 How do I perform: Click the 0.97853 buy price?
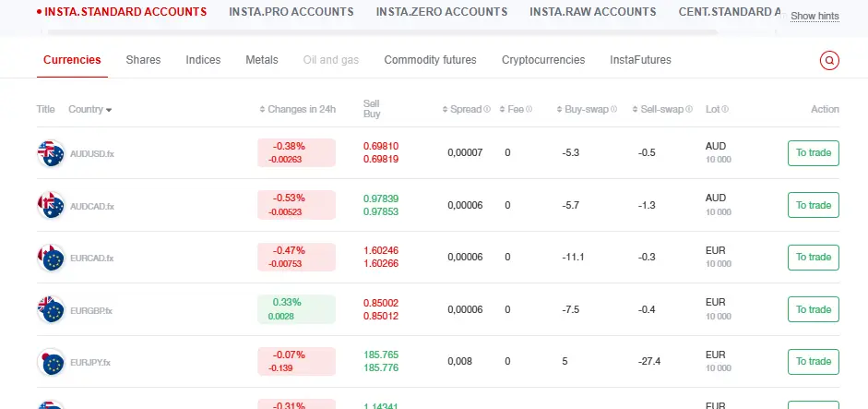click(x=381, y=211)
